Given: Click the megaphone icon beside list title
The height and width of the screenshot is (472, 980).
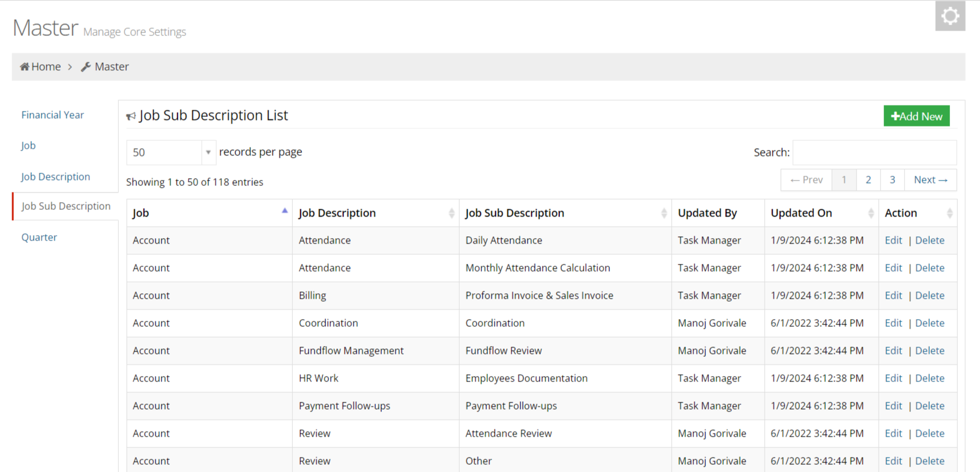Looking at the screenshot, I should (131, 116).
